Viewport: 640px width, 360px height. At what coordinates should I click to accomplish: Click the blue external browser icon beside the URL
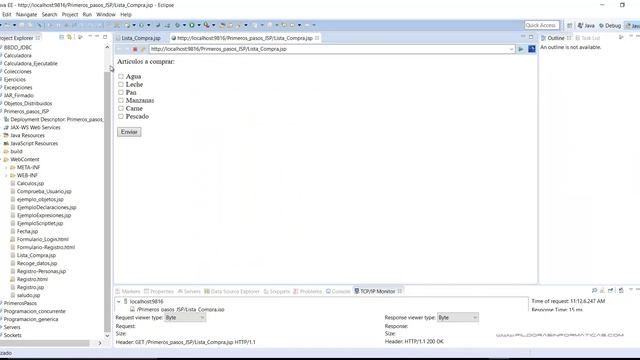[x=531, y=49]
